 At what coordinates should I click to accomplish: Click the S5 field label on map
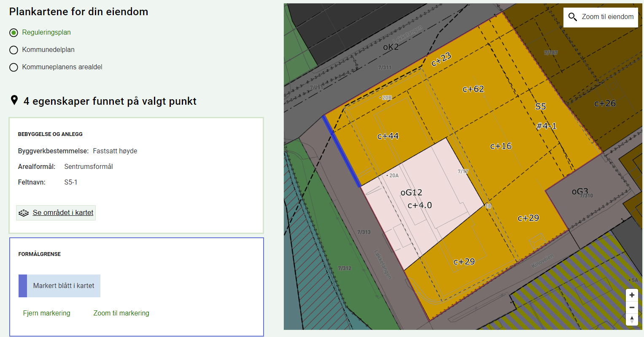540,106
